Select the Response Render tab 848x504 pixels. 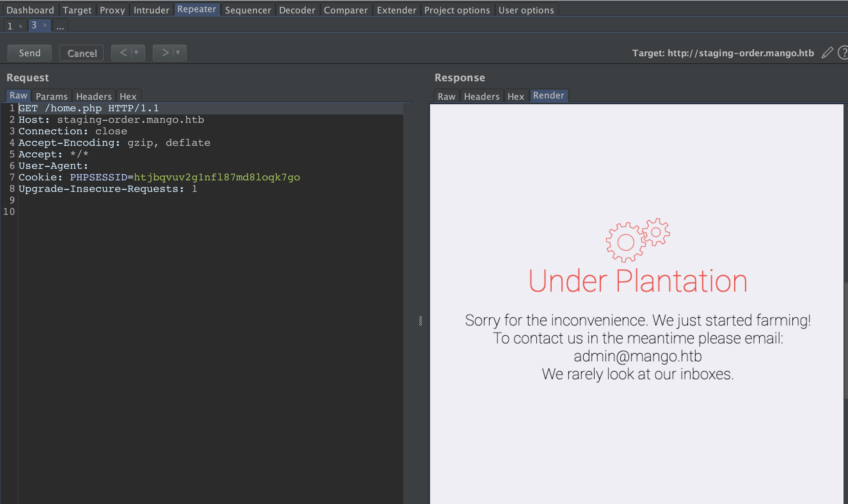(x=548, y=95)
